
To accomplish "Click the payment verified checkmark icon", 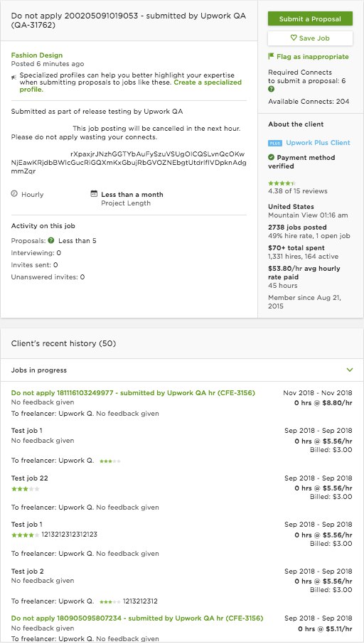I will point(271,157).
